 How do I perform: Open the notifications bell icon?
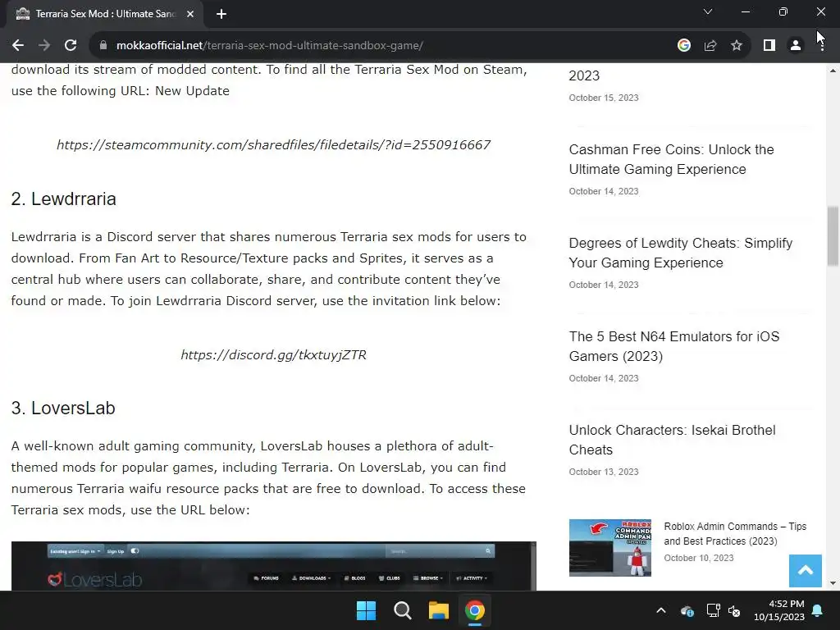pyautogui.click(x=818, y=610)
